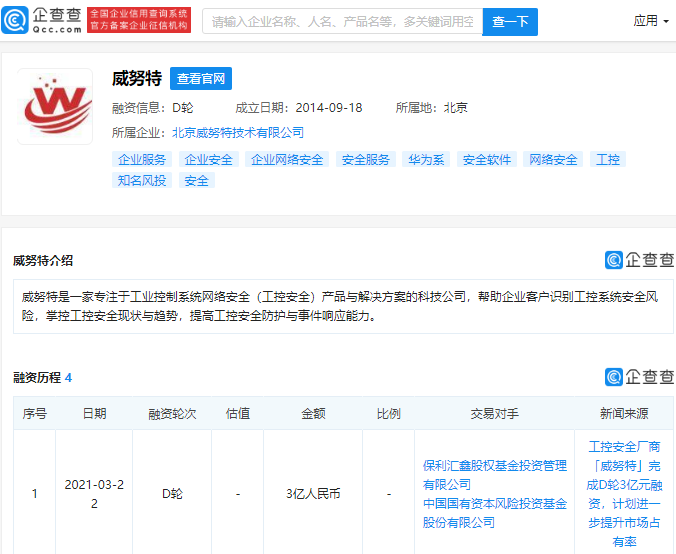This screenshot has width=676, height=554.
Task: Select the 网络安全 tag
Action: 553,160
